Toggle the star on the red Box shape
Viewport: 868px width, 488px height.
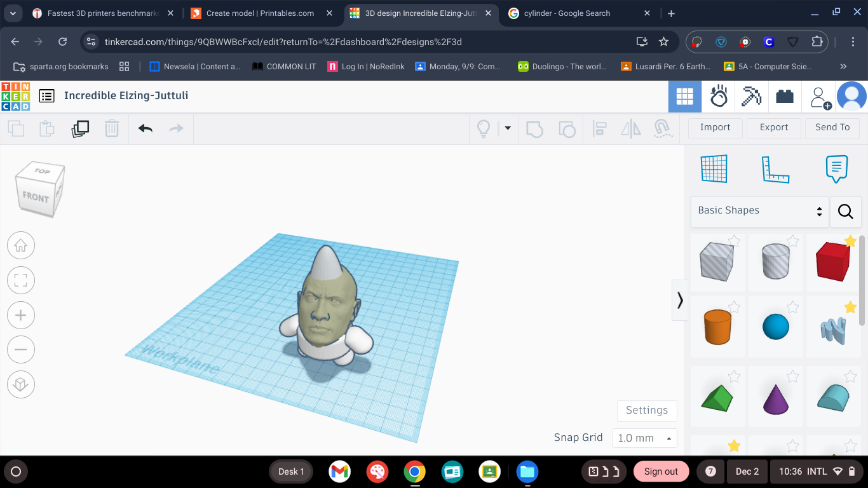[850, 241]
